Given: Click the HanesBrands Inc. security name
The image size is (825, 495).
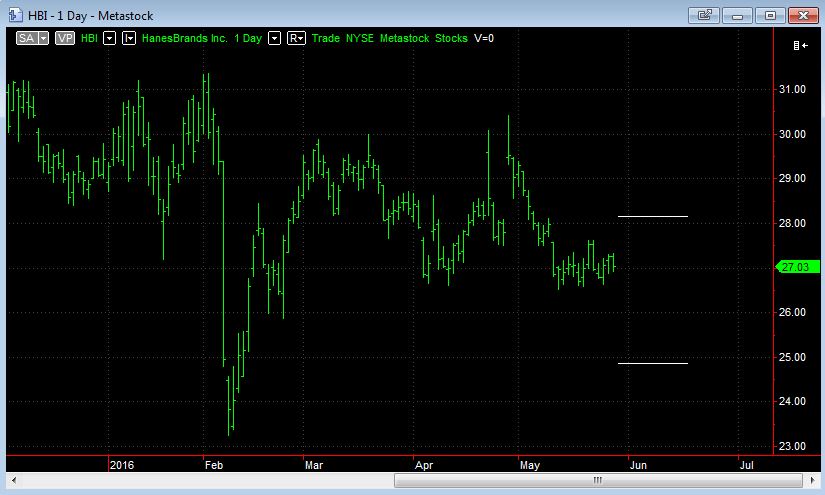Looking at the screenshot, I should 185,38.
